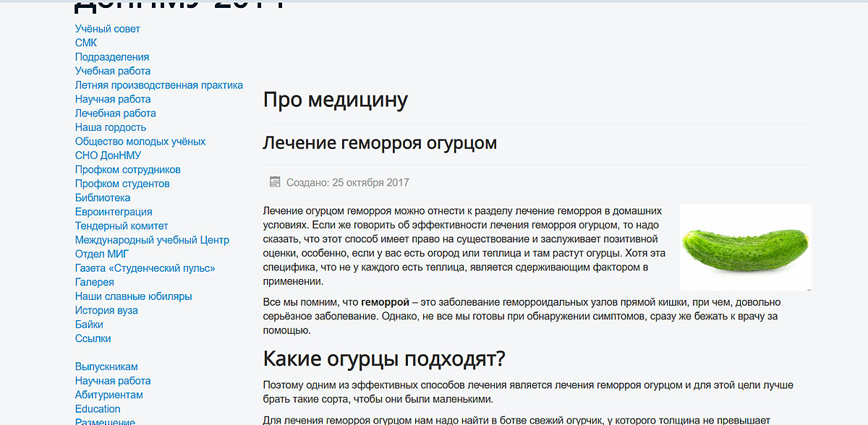Viewport: 868px width, 425px height.
Task: Select Учебная работа in sidebar
Action: tap(113, 71)
